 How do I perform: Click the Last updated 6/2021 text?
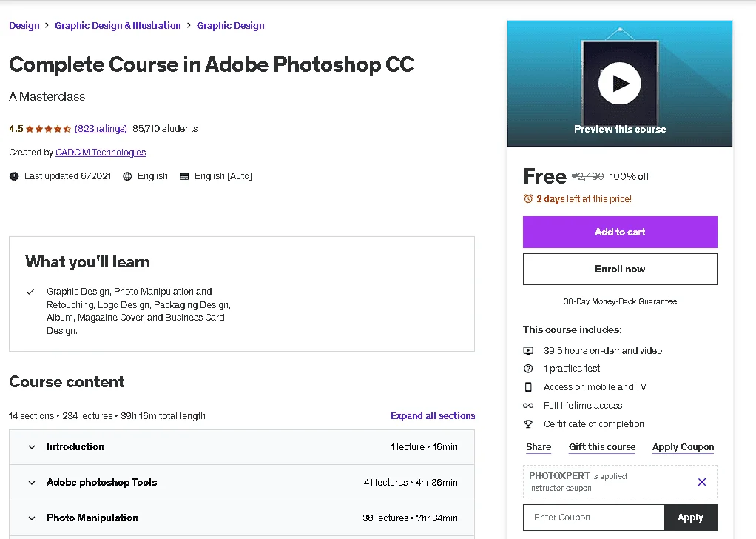[67, 176]
